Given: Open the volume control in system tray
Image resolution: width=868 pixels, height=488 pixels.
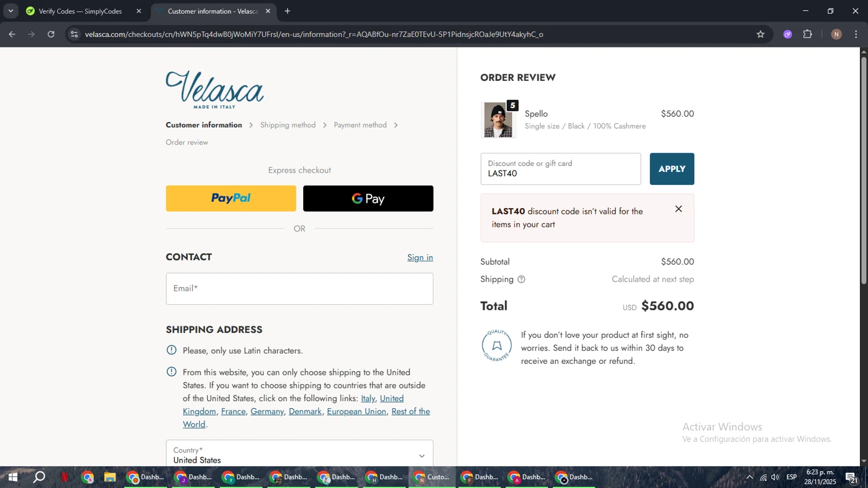Looking at the screenshot, I should pyautogui.click(x=775, y=477).
